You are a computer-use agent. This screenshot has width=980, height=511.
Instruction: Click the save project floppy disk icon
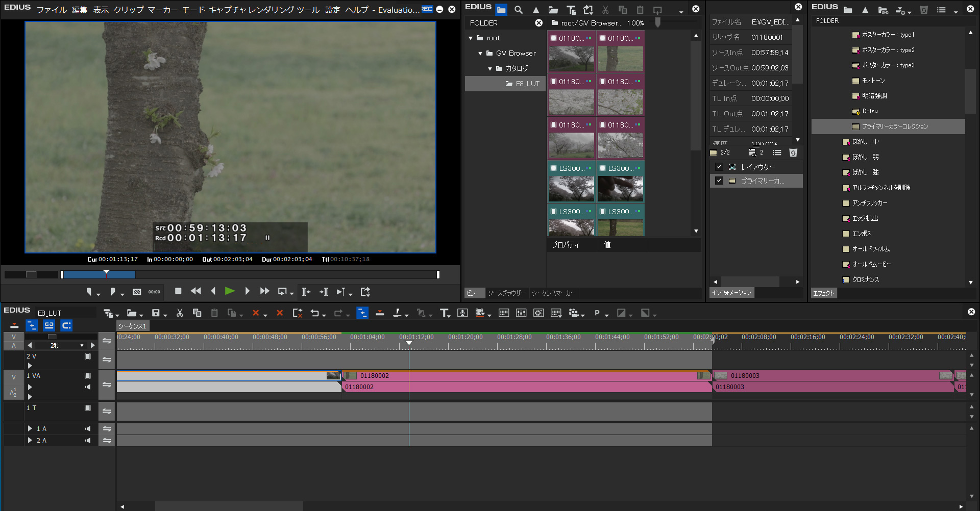click(156, 313)
